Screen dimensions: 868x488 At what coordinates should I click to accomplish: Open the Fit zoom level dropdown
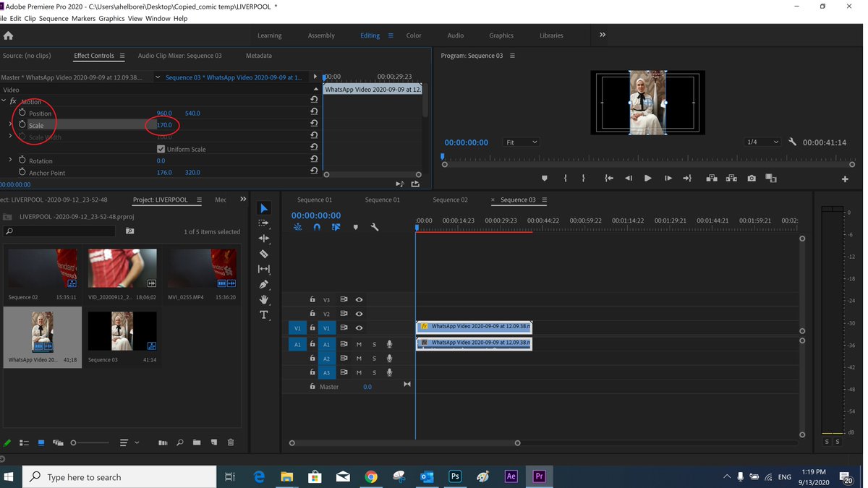click(521, 142)
